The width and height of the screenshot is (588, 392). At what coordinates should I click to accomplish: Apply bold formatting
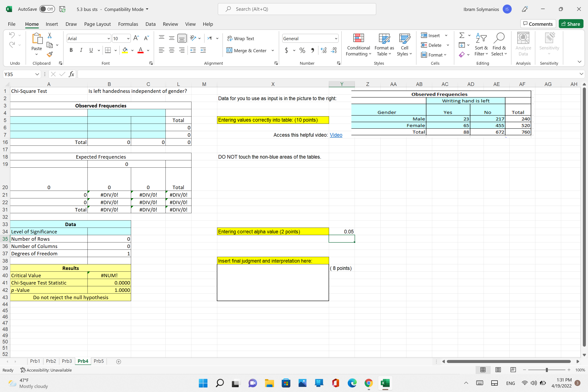tap(71, 50)
